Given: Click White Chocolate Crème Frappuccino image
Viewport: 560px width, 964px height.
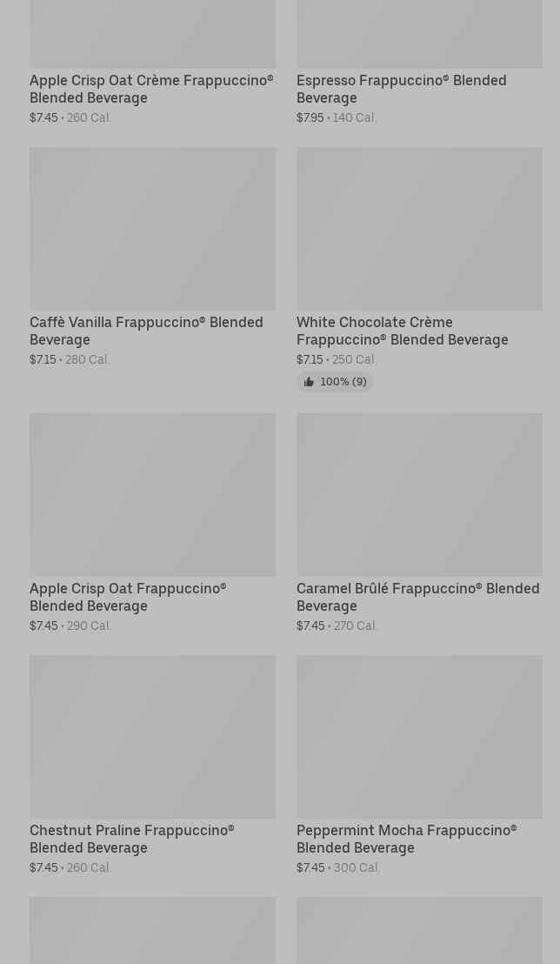Looking at the screenshot, I should tap(419, 228).
